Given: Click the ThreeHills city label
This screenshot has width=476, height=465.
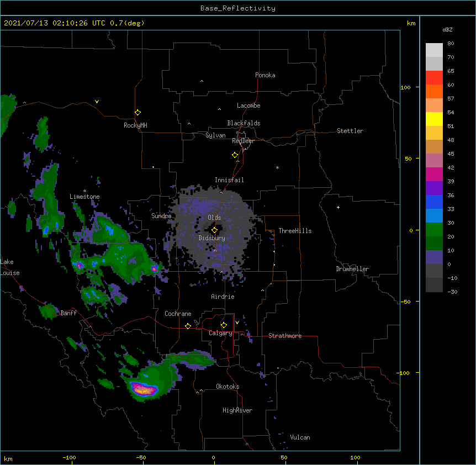Looking at the screenshot, I should pyautogui.click(x=295, y=231).
